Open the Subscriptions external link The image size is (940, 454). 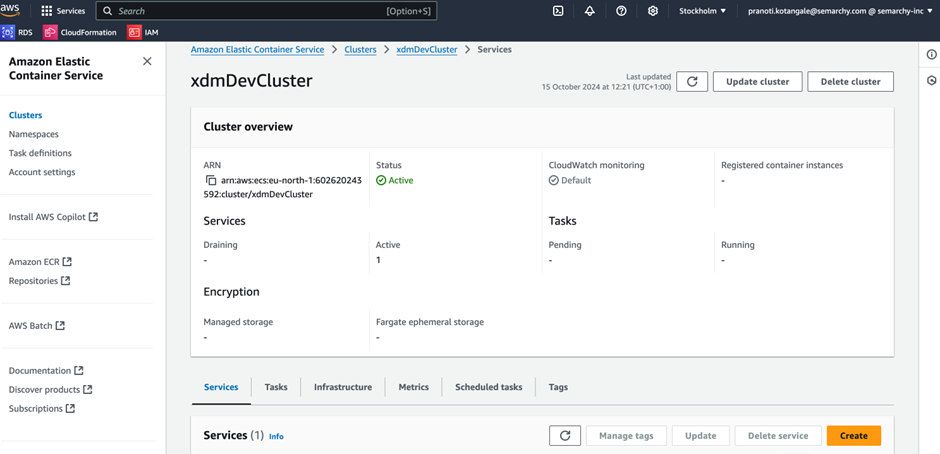point(42,408)
